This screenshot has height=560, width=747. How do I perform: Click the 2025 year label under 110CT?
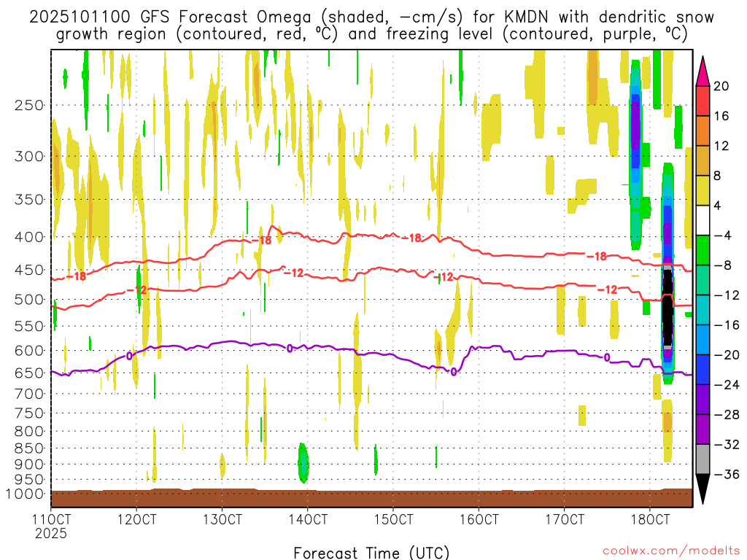pos(51,534)
